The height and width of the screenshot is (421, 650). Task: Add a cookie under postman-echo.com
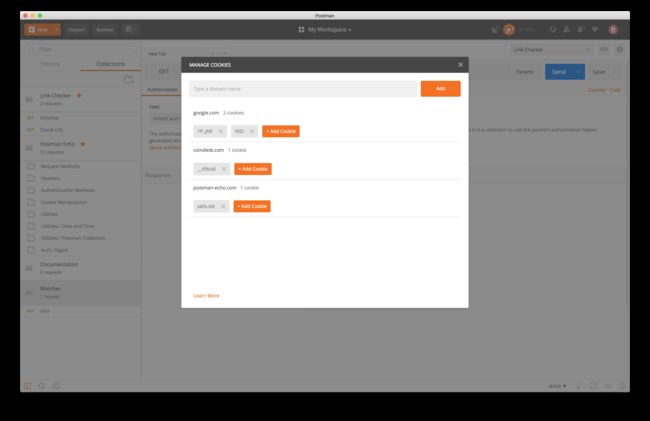[252, 206]
